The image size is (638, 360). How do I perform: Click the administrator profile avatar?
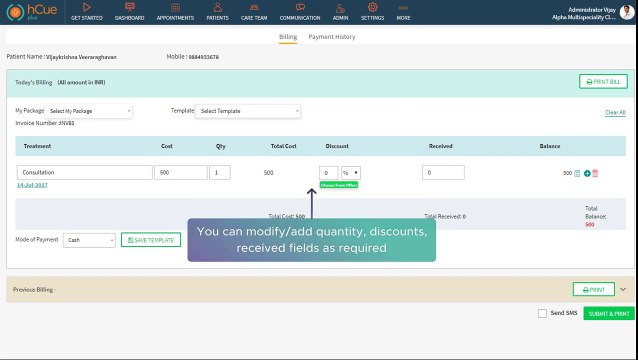(627, 12)
